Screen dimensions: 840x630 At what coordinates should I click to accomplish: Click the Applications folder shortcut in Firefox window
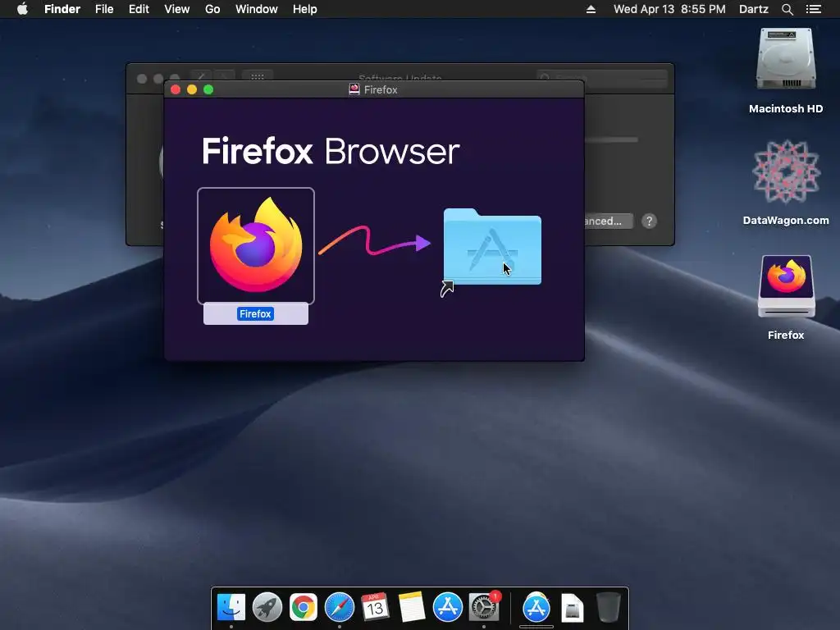point(492,246)
